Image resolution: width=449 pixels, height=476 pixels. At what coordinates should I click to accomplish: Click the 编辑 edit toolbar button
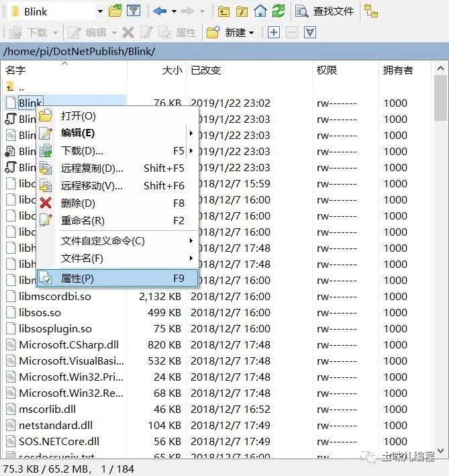coord(87,32)
